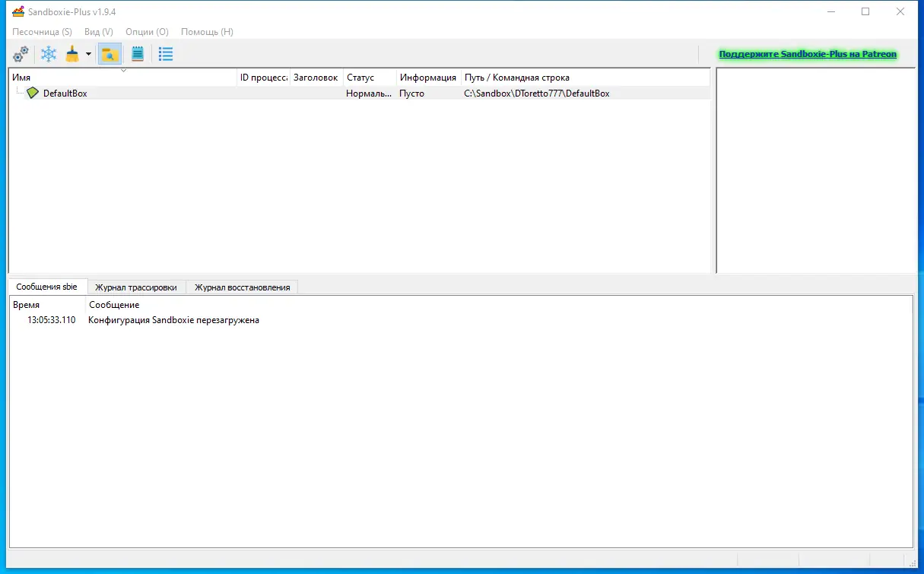Open the Поддержите Sandboxie-Plus на Patreon link
The width and height of the screenshot is (924, 574).
(808, 54)
